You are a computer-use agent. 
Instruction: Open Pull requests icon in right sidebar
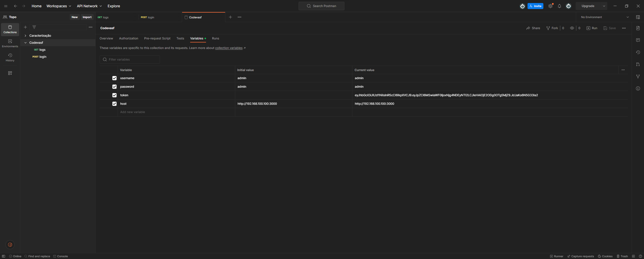click(638, 64)
